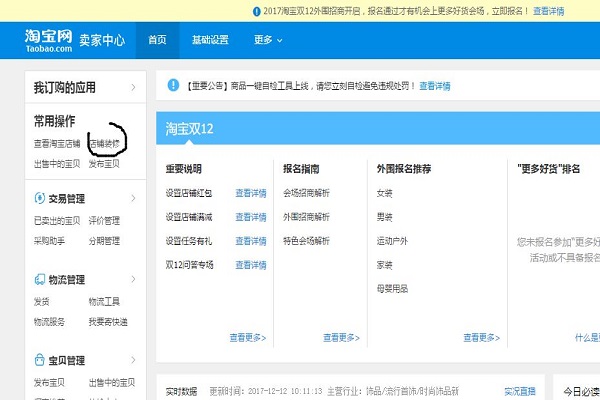Click 查看详情 beside 设置店铺满减
Image resolution: width=600 pixels, height=400 pixels.
coord(251,217)
